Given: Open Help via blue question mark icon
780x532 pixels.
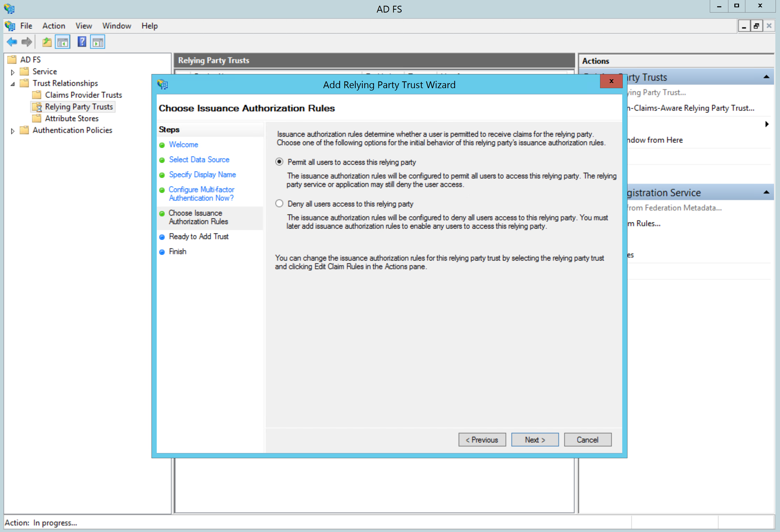Looking at the screenshot, I should [x=82, y=42].
